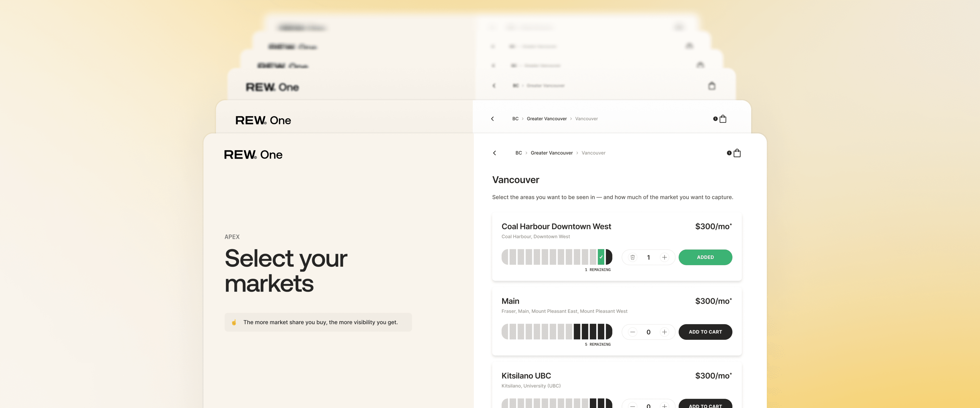Increase the Coal Harbour quantity with plus
980x408 pixels.
click(664, 258)
